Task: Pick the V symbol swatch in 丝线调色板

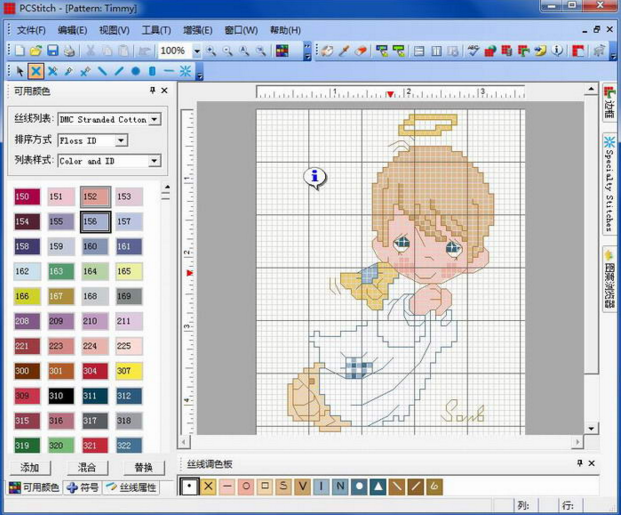Action: (302, 486)
